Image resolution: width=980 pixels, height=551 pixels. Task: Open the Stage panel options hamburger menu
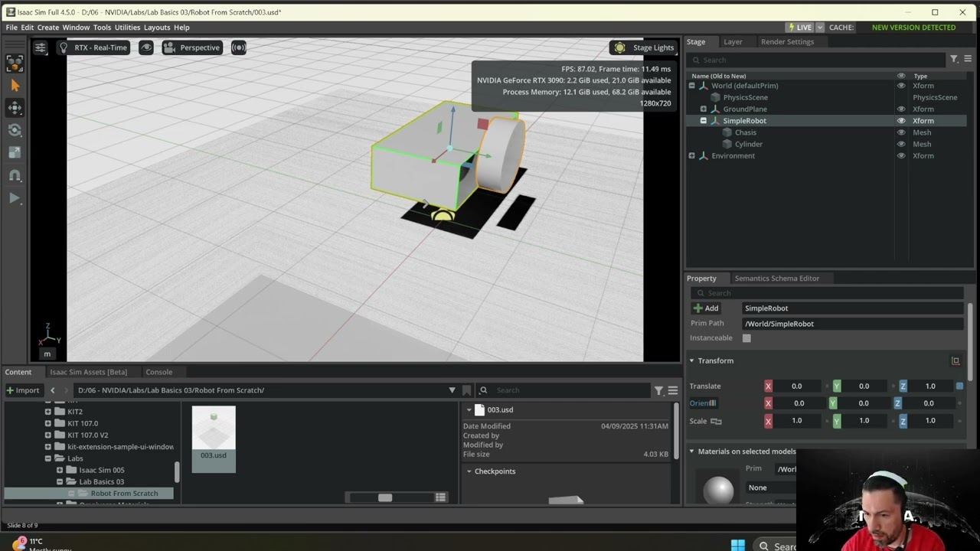968,59
